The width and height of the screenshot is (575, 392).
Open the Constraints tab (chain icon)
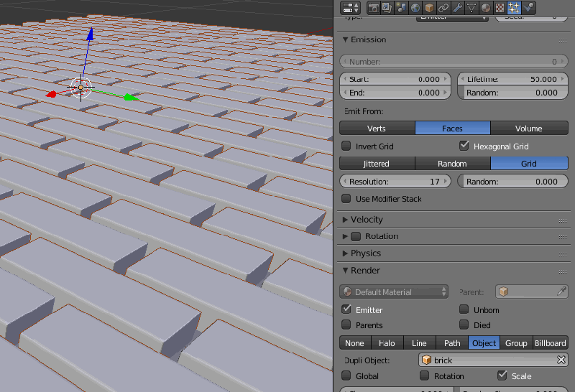point(443,8)
